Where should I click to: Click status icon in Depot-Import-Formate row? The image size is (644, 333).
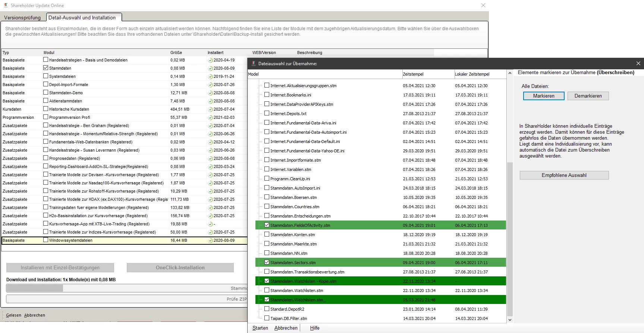[x=210, y=85]
